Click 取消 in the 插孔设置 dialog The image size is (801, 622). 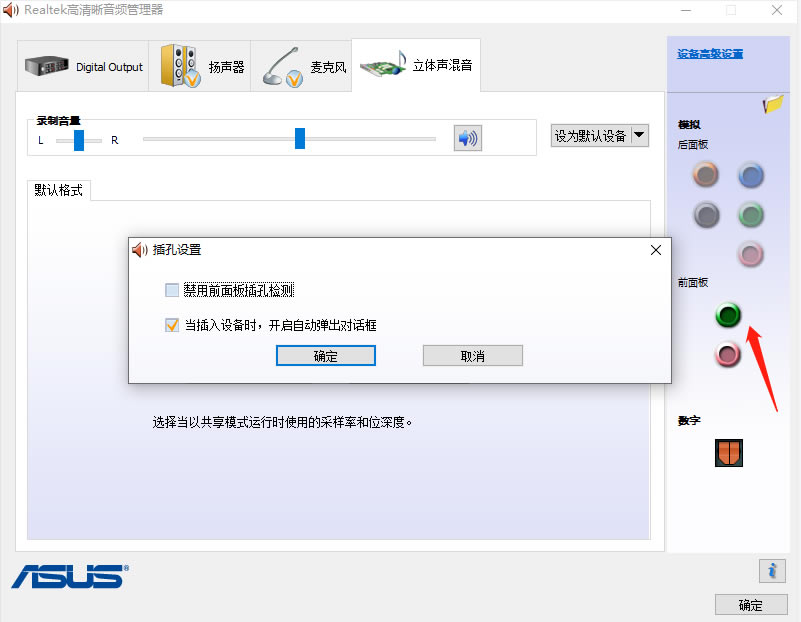point(472,356)
